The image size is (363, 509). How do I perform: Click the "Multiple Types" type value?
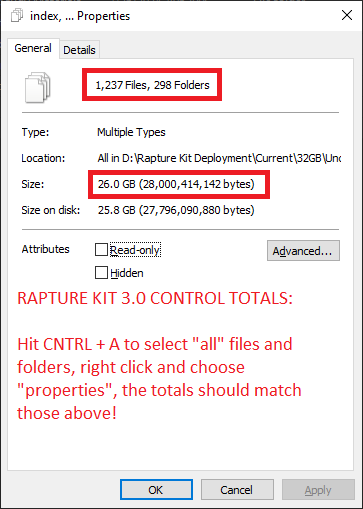click(131, 132)
